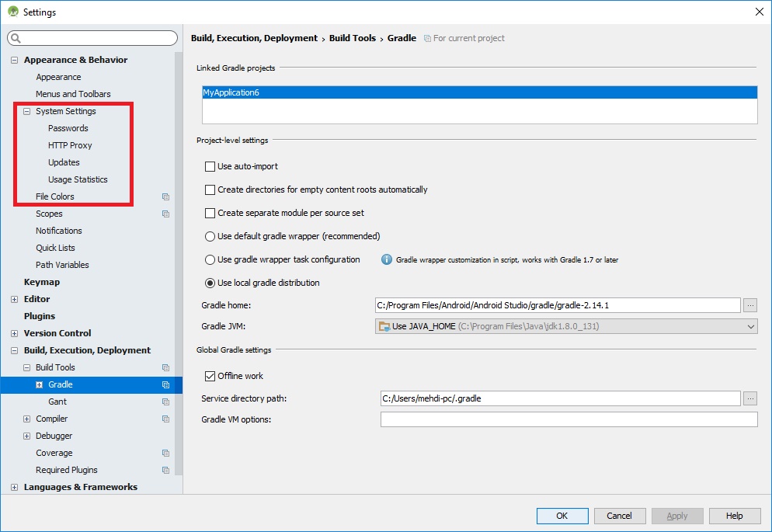Expand the Compiler node
The height and width of the screenshot is (532, 772).
coord(26,419)
